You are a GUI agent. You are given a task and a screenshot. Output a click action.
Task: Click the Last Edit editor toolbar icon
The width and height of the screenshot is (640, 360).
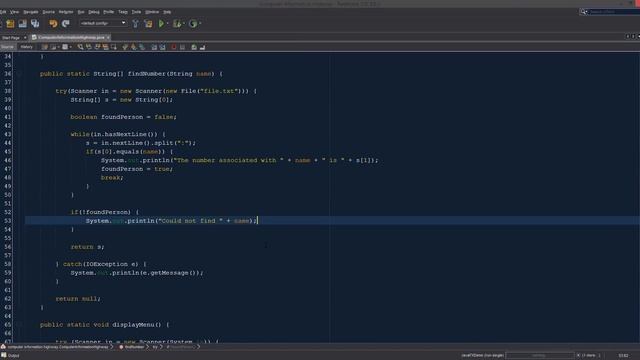(x=44, y=47)
